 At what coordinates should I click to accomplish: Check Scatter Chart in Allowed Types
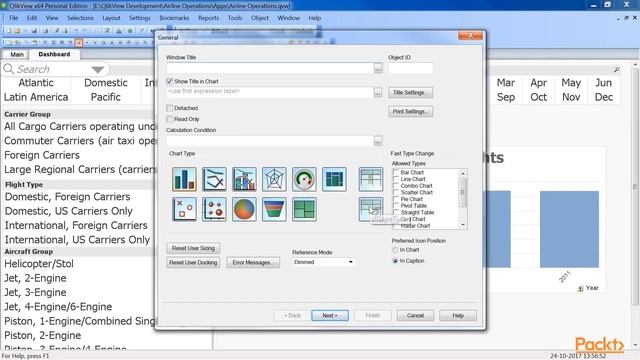click(x=396, y=192)
